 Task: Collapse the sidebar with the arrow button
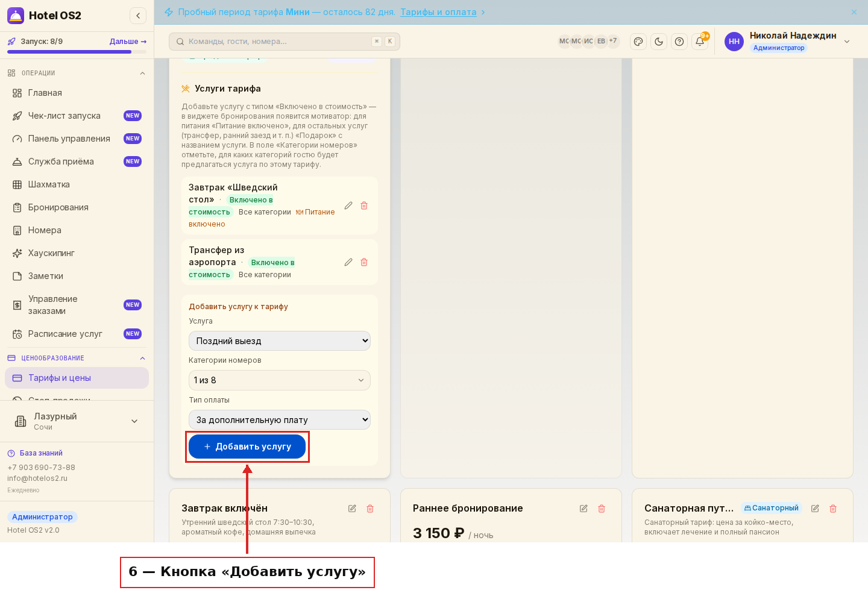coord(138,16)
